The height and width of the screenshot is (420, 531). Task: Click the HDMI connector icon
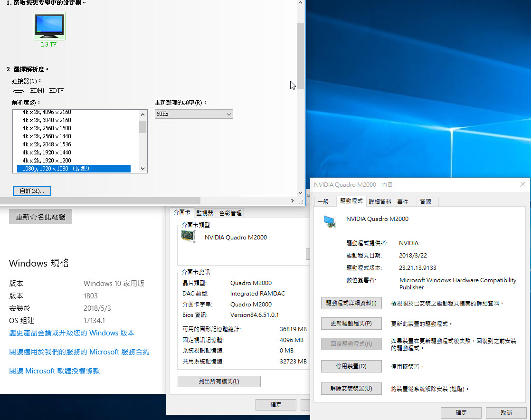pos(19,91)
